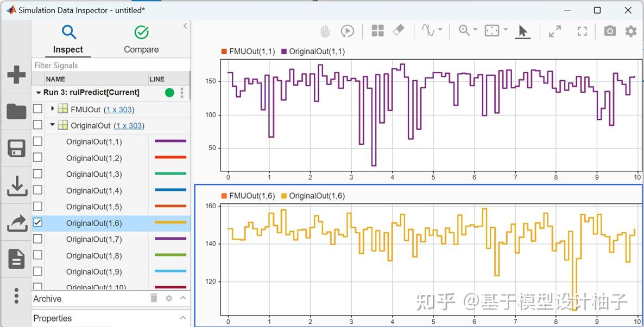This screenshot has height=327, width=644.
Task: Open the zoom tool dropdown arrow
Action: (x=475, y=30)
